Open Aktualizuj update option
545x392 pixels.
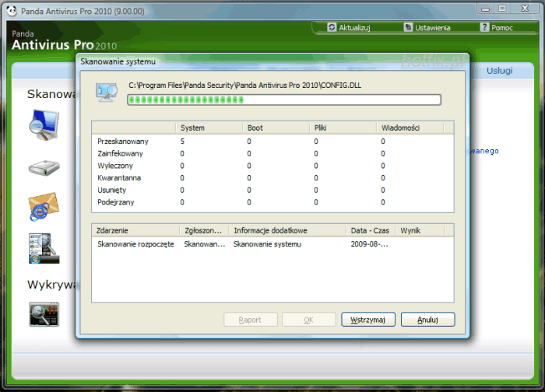(x=349, y=27)
